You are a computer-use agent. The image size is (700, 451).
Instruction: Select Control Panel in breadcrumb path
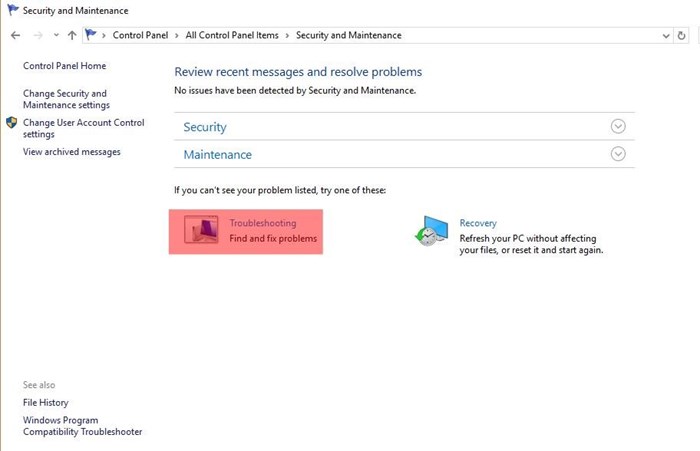140,35
